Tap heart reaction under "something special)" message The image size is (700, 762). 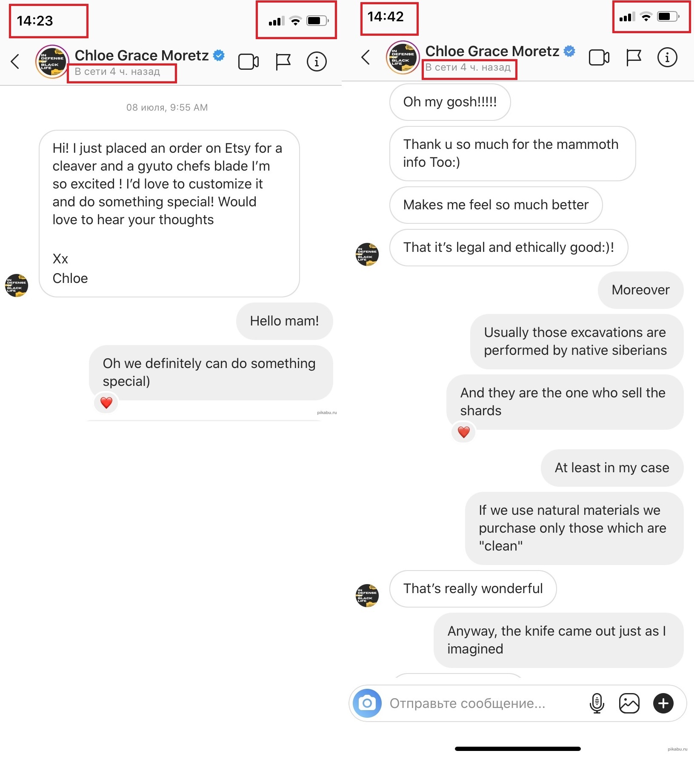pyautogui.click(x=106, y=402)
